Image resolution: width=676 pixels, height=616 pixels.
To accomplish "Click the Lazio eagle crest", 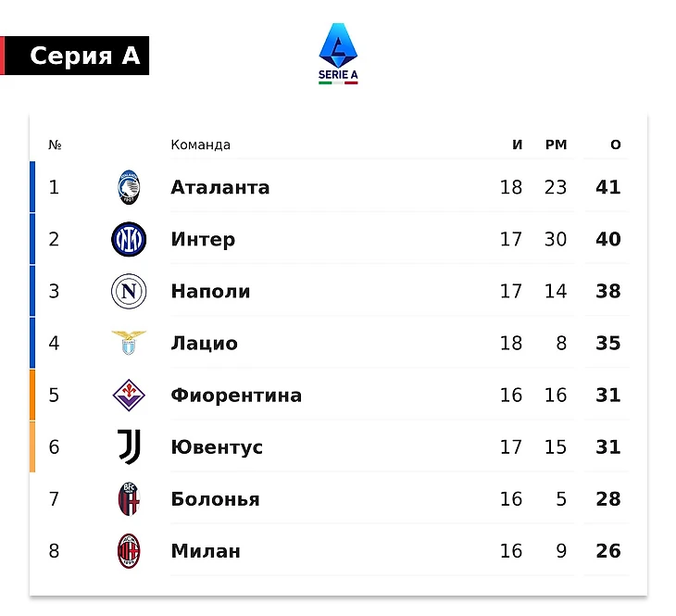I will pos(129,343).
